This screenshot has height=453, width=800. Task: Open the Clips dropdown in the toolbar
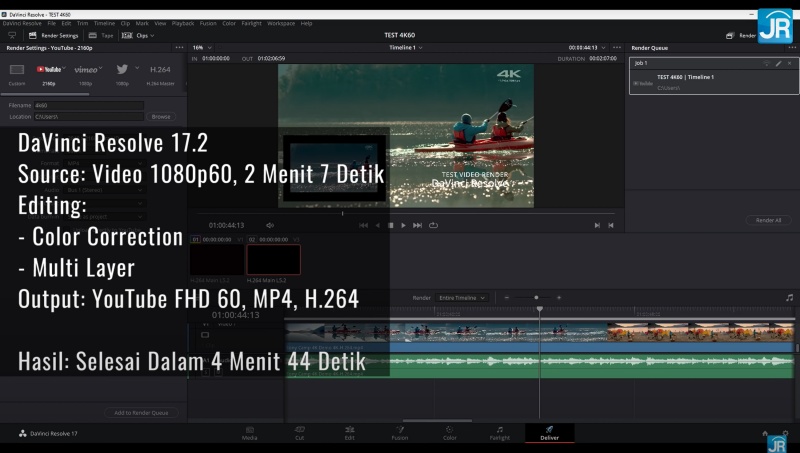(142, 35)
